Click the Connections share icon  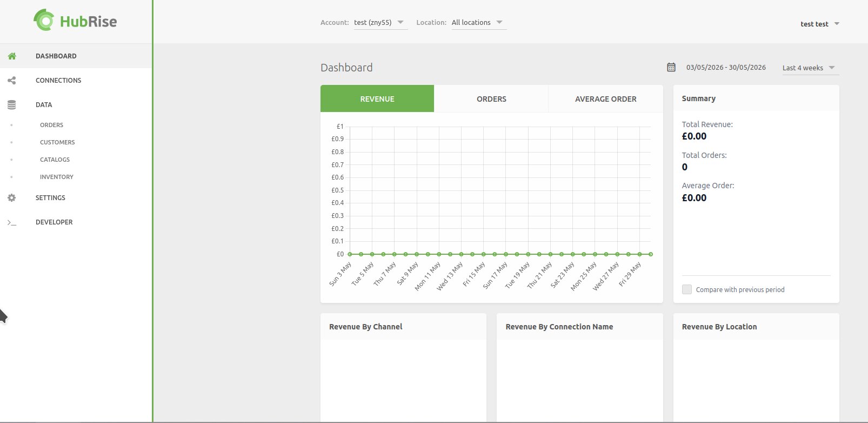click(12, 80)
